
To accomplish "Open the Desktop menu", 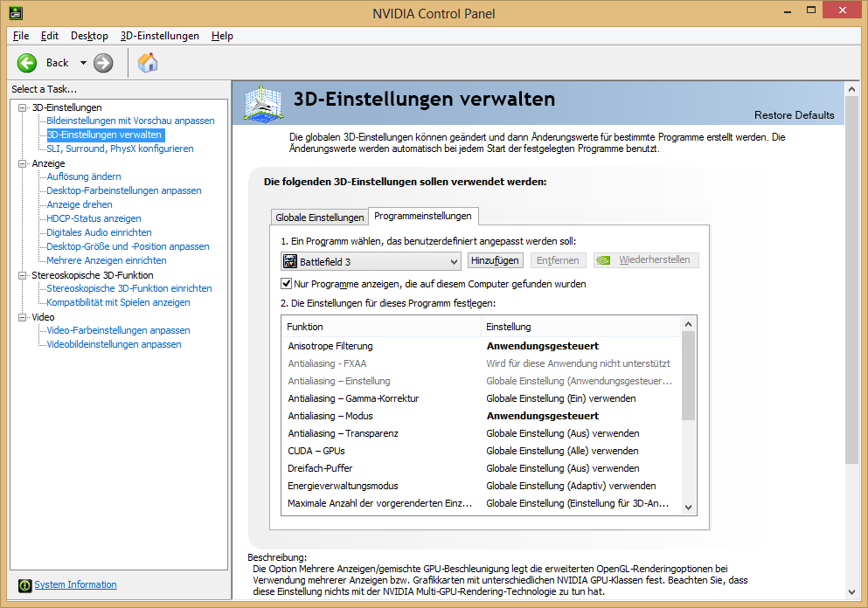I will point(89,36).
